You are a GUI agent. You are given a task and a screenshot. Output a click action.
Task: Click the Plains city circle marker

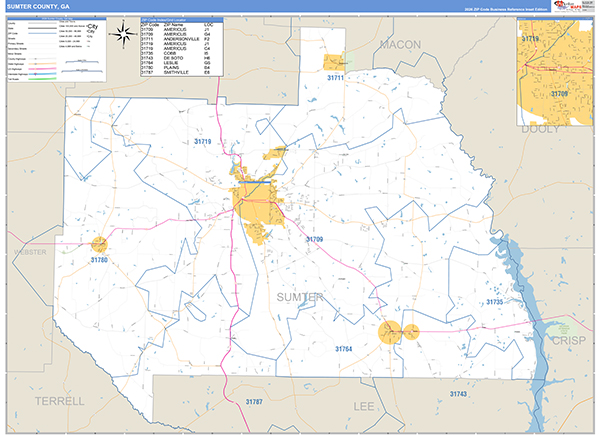[99, 245]
